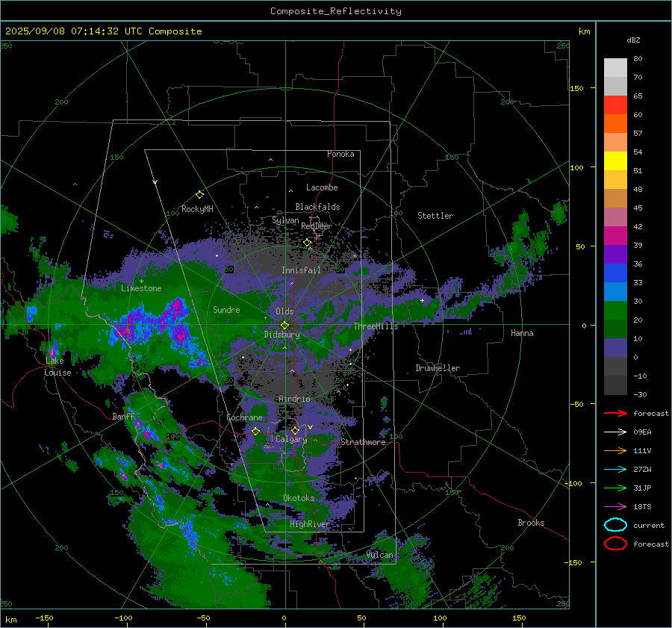This screenshot has width=672, height=628.
Task: Click the dBZ legend heading
Action: coord(633,40)
